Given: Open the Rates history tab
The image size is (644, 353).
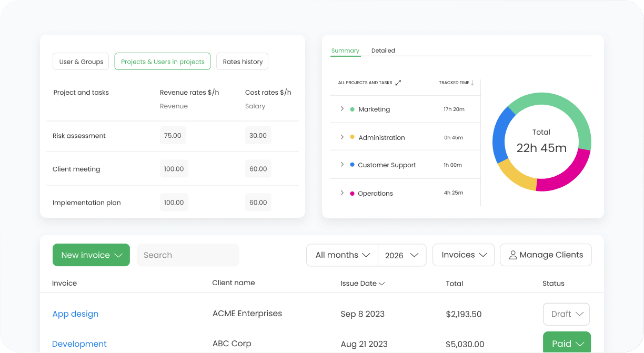Looking at the screenshot, I should (x=243, y=62).
